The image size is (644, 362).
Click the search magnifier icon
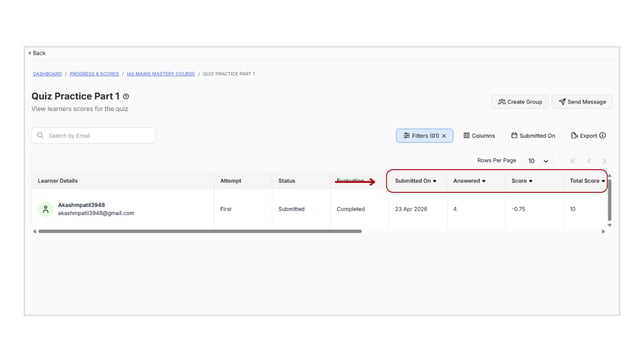point(40,135)
